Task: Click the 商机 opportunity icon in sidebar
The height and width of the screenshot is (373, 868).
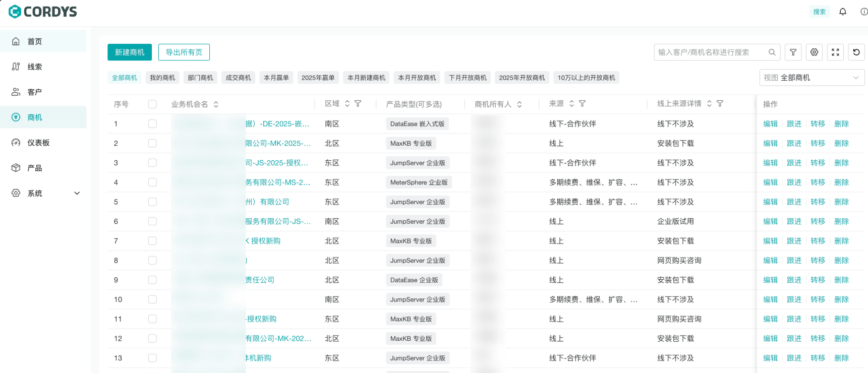Action: pyautogui.click(x=16, y=117)
